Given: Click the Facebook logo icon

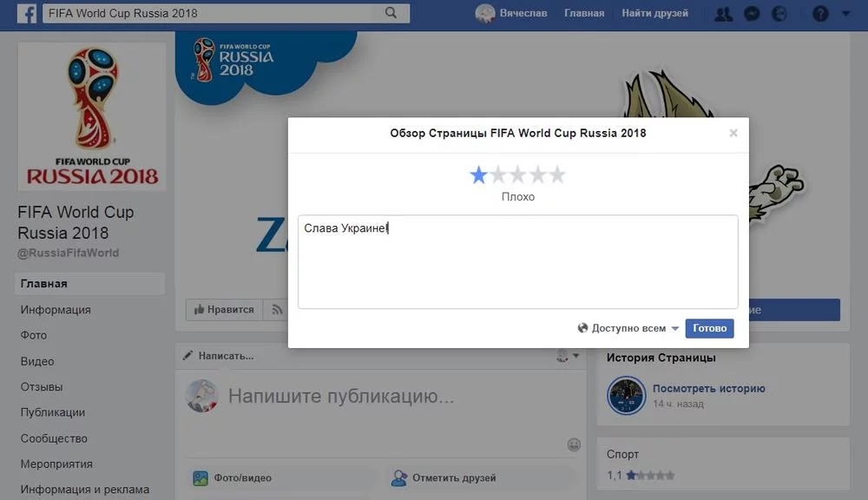Looking at the screenshot, I should click(27, 13).
